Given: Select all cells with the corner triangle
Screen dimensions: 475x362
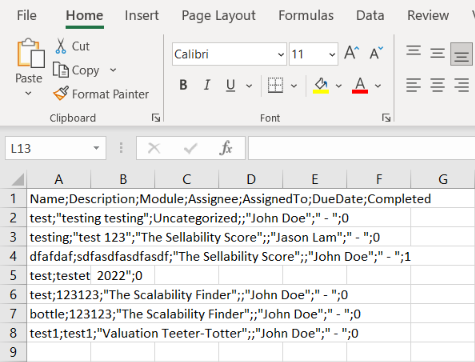Looking at the screenshot, I should (x=17, y=179).
